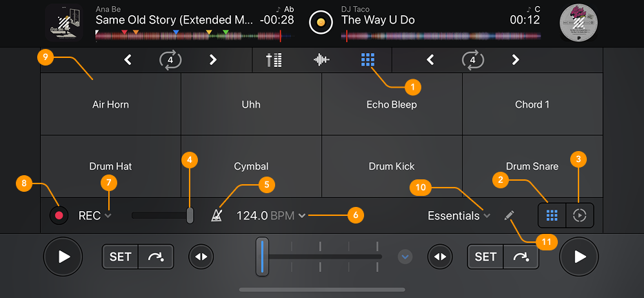
Task: Double the right deck loop length
Action: coord(516,60)
